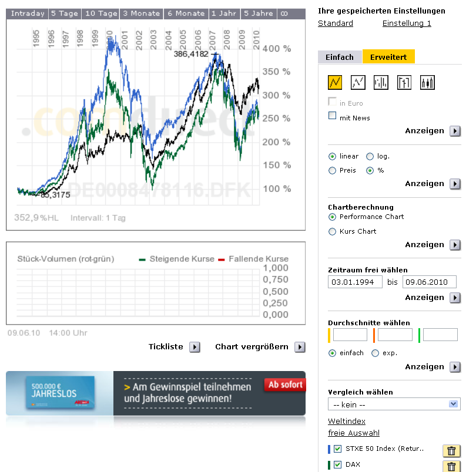This screenshot has width=476, height=472.
Task: Switch to the Einfach tab
Action: pyautogui.click(x=340, y=57)
